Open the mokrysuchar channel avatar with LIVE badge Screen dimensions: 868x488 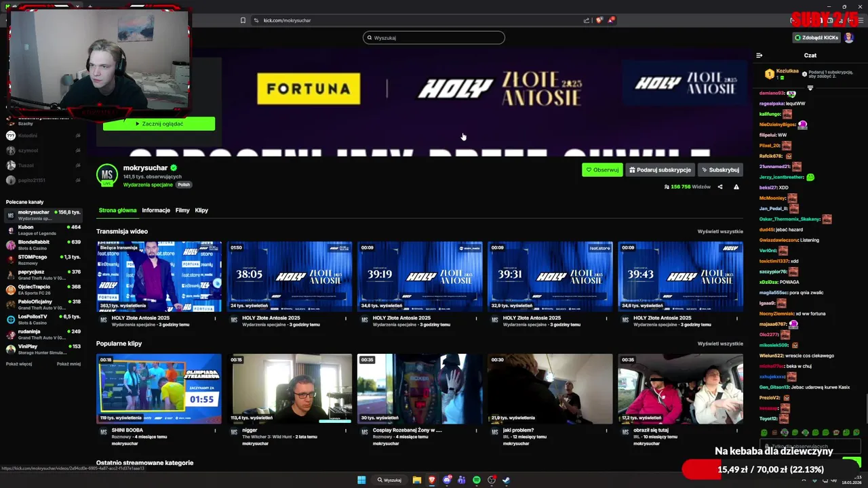[x=106, y=175]
